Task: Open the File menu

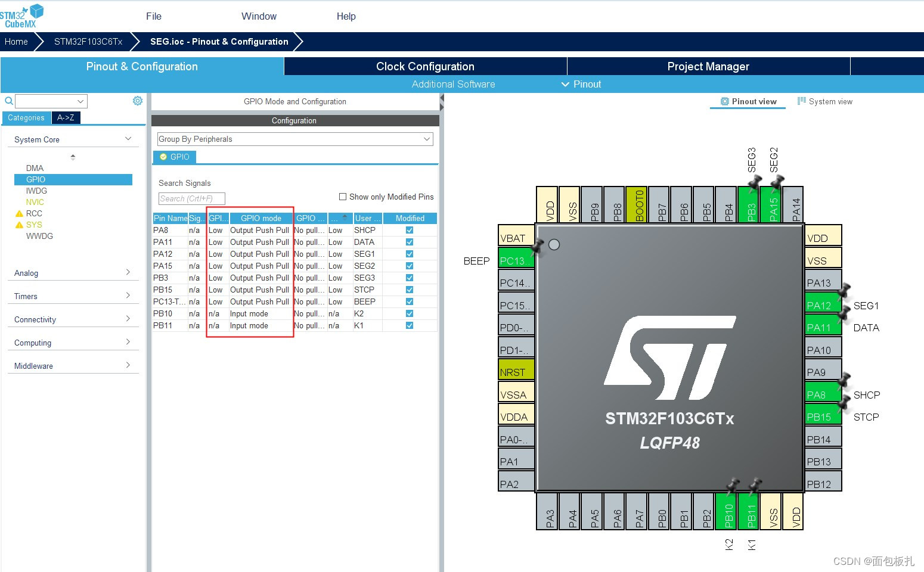Action: 154,16
